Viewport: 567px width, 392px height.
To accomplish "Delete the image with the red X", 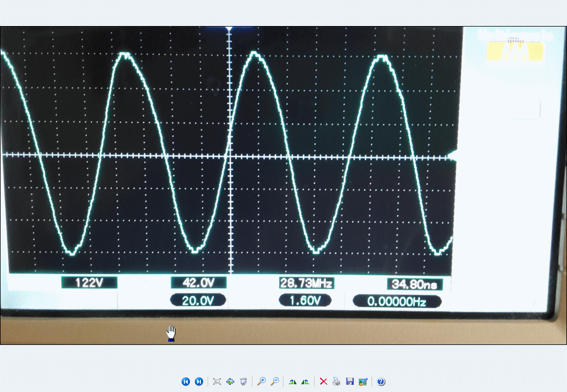I will [x=323, y=381].
